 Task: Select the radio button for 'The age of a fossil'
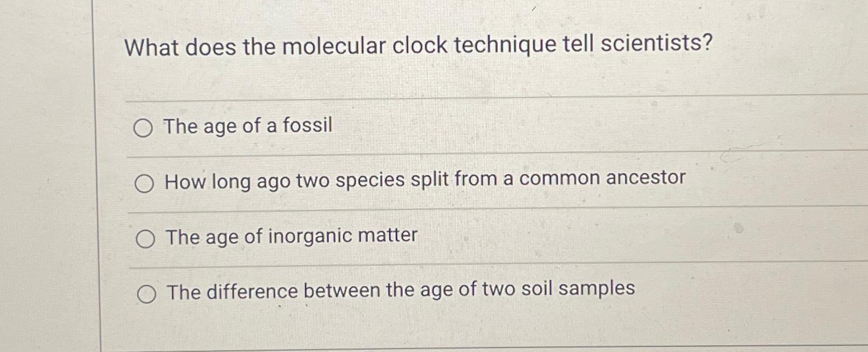144,128
